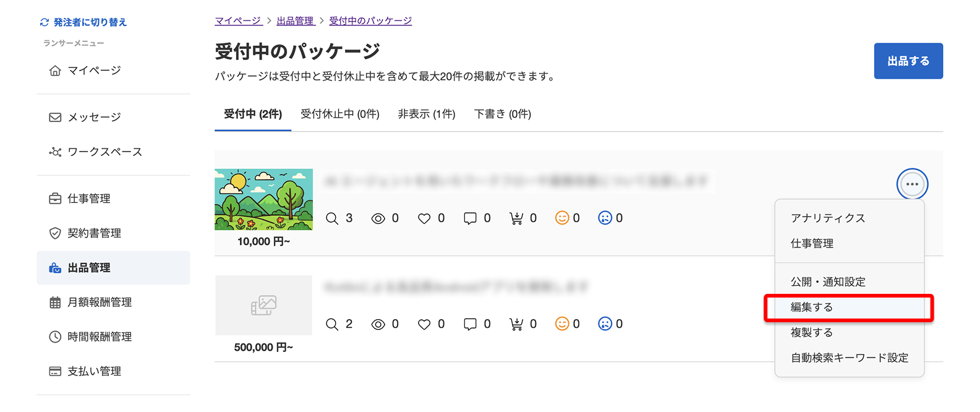
Task: Switch to the 受付休止中 (0件) tab
Action: pos(340,114)
